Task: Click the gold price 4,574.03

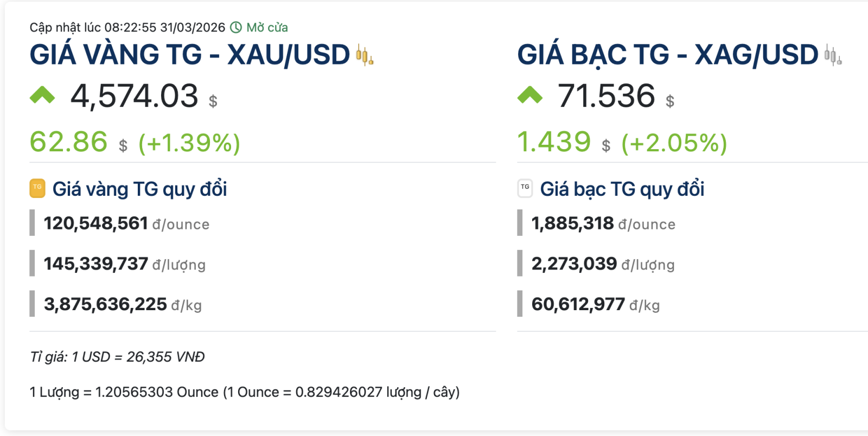Action: pyautogui.click(x=135, y=96)
